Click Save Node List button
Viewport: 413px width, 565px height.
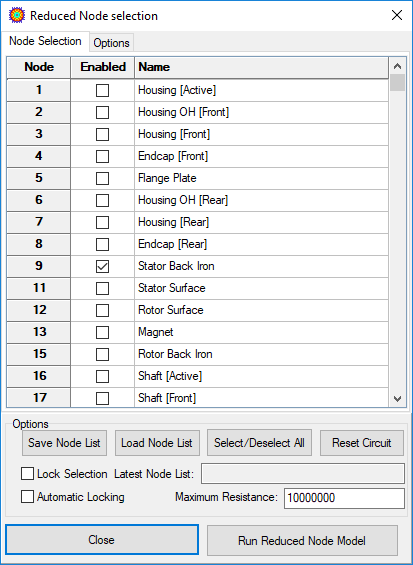tap(65, 443)
